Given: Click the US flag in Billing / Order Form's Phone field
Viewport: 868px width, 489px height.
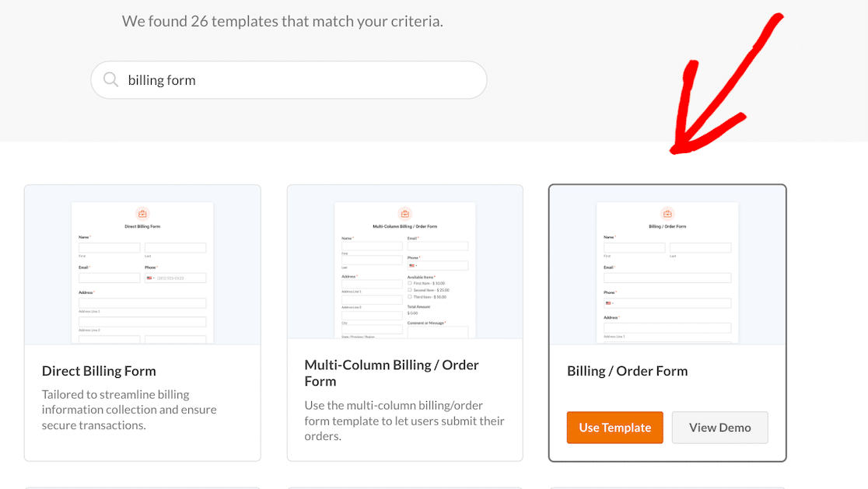Looking at the screenshot, I should click(607, 302).
